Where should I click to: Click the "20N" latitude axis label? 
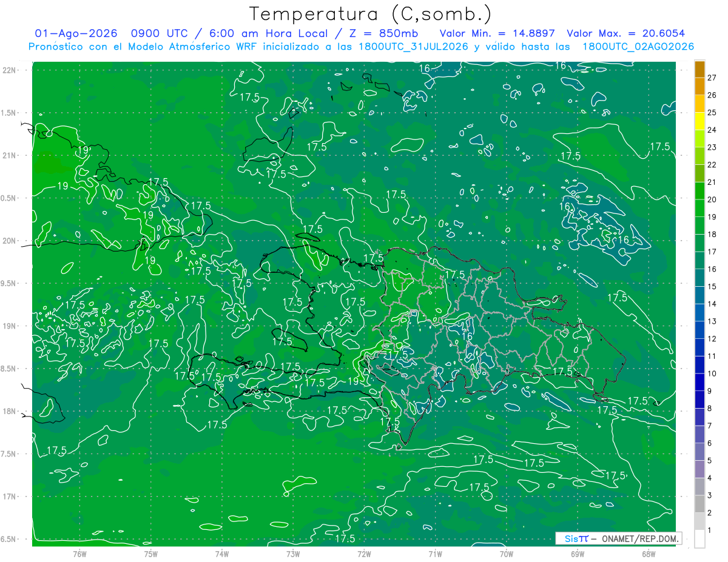[9, 241]
